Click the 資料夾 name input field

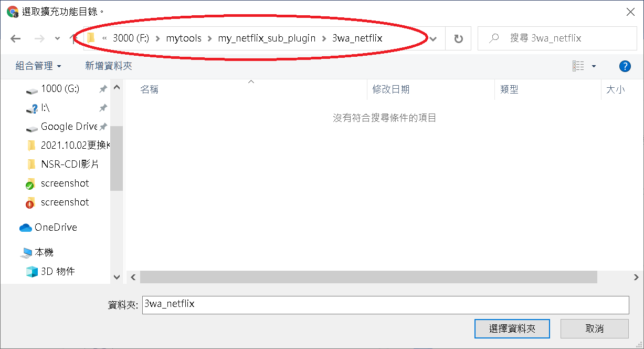385,305
